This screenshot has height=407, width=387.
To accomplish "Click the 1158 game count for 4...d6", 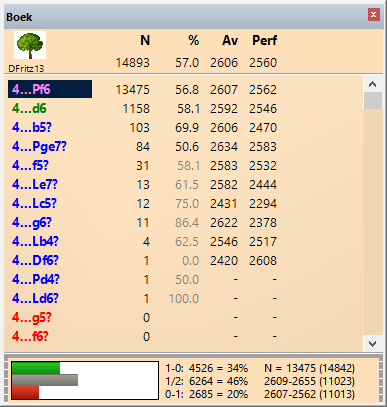I will click(x=136, y=109).
